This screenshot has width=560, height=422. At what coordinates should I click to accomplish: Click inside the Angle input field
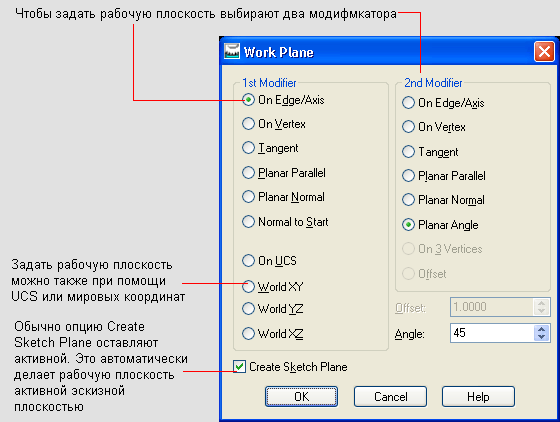(x=492, y=333)
